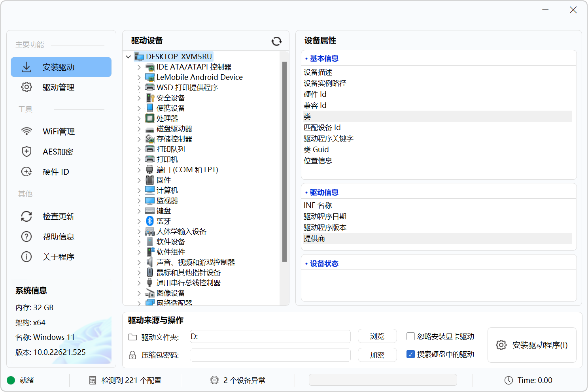Viewport: 588px width, 392px height.
Task: Click the 处理器 processor chip icon
Action: pos(150,118)
